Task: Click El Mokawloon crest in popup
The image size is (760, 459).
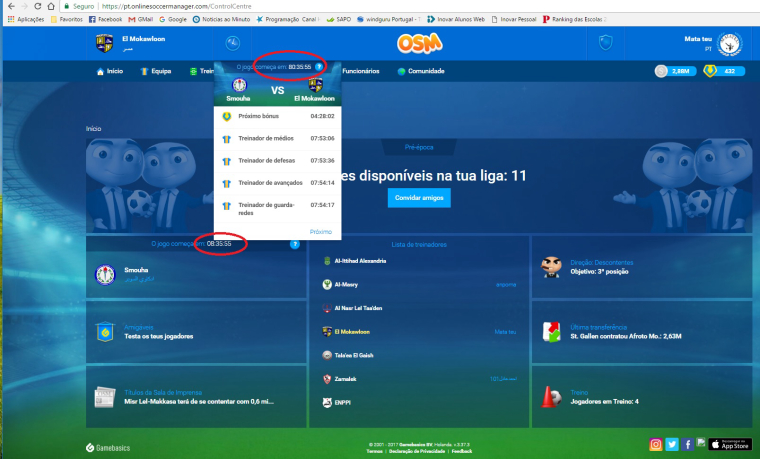Action: click(x=316, y=85)
